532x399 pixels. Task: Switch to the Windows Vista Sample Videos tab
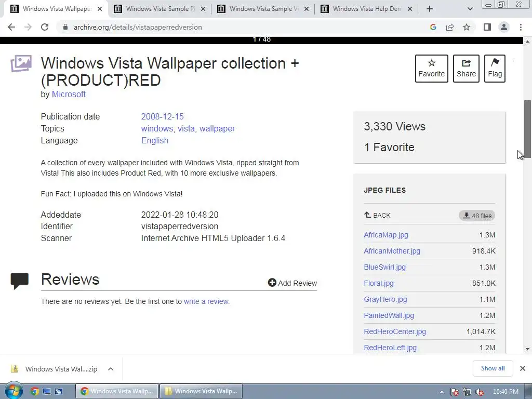pyautogui.click(x=263, y=9)
